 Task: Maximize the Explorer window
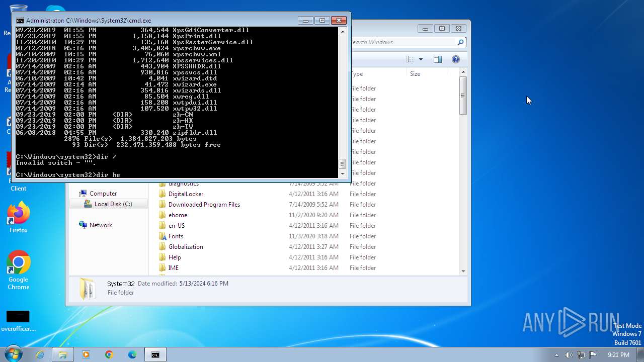[x=442, y=29]
